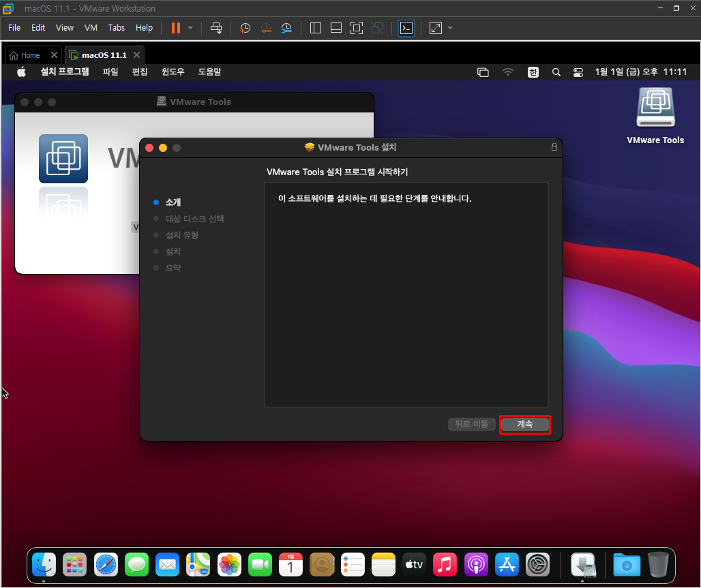The image size is (701, 588).
Task: Open Korean input source menu
Action: tap(533, 72)
